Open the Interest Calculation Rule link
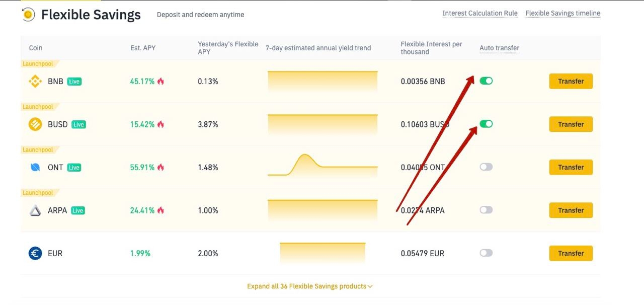Screen dimensions: 644x305 pyautogui.click(x=479, y=14)
